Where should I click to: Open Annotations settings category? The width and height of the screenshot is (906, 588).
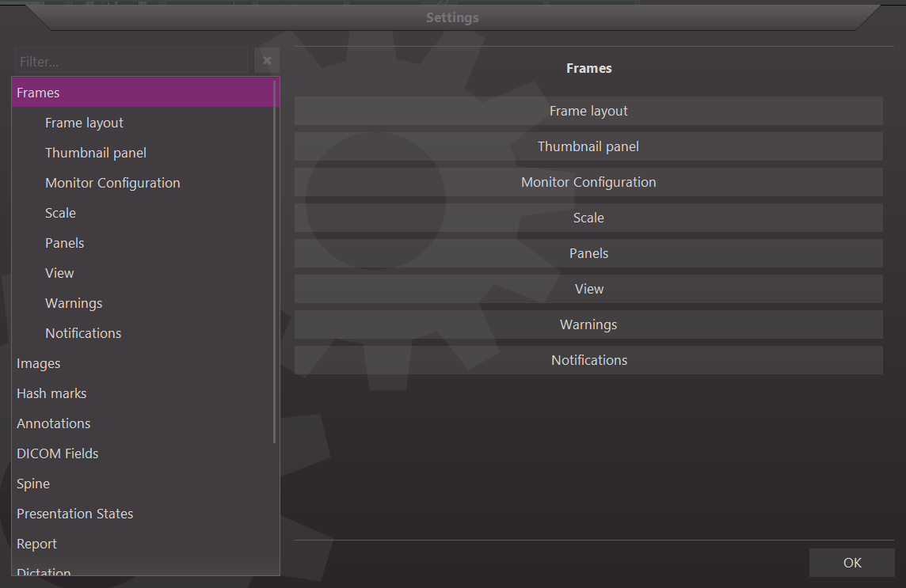pos(53,423)
